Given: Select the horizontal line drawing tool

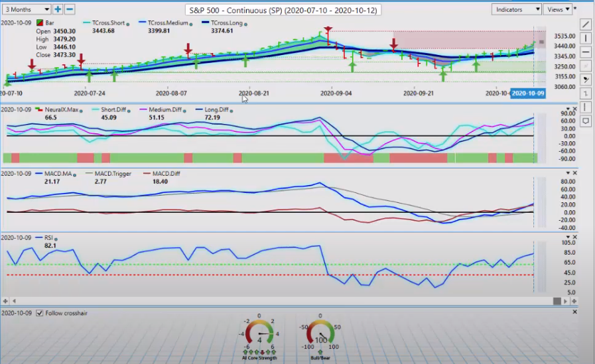Looking at the screenshot, I should point(586,52).
